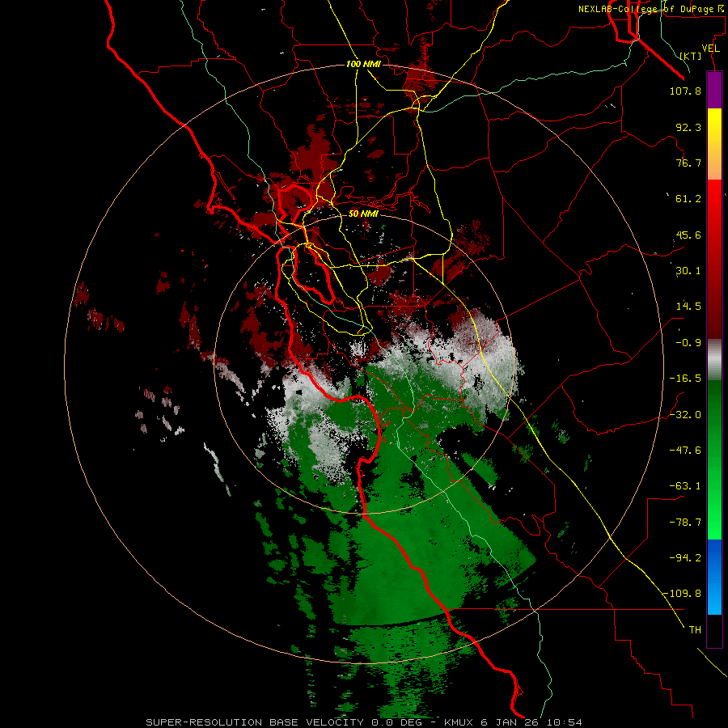Click the 100 NMI range ring label
This screenshot has height=728, width=728.
[x=363, y=64]
